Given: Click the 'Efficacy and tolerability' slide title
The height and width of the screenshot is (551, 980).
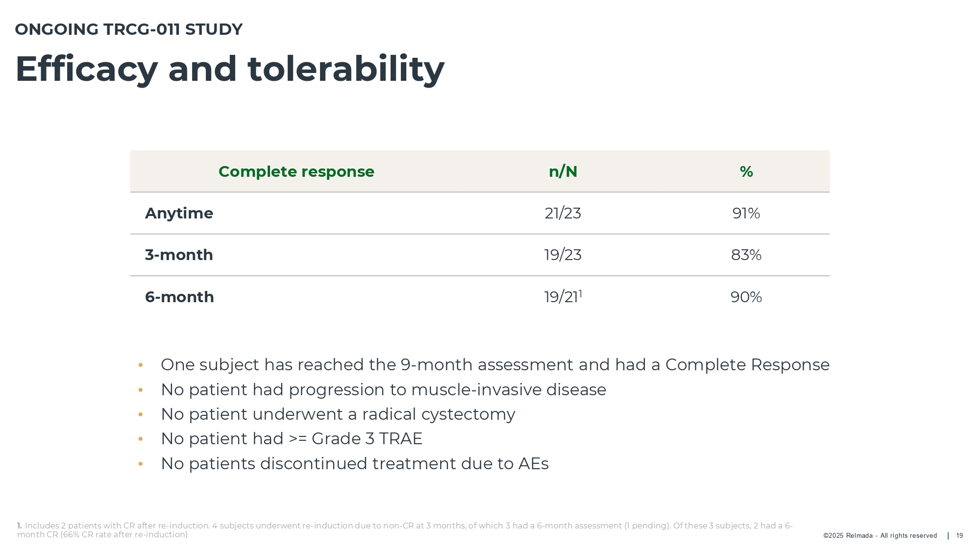Looking at the screenshot, I should (230, 69).
